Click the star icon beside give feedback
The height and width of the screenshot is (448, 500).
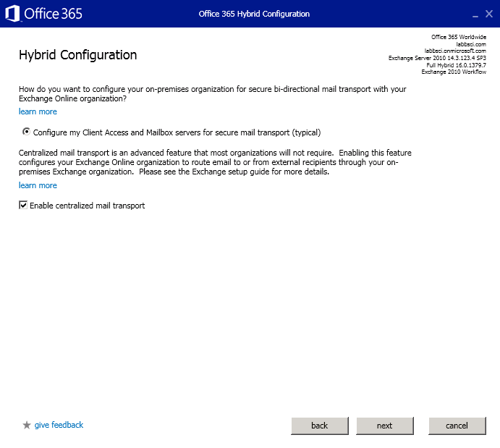tap(27, 426)
